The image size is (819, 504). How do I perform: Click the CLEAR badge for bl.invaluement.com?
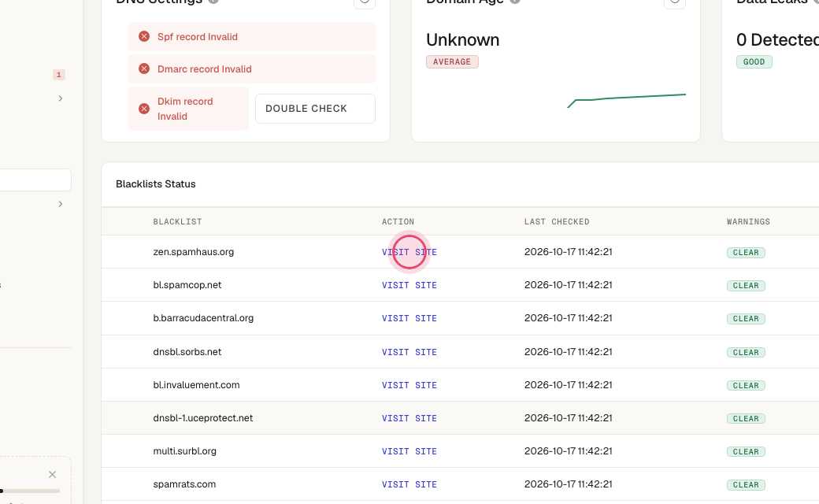[x=746, y=385]
